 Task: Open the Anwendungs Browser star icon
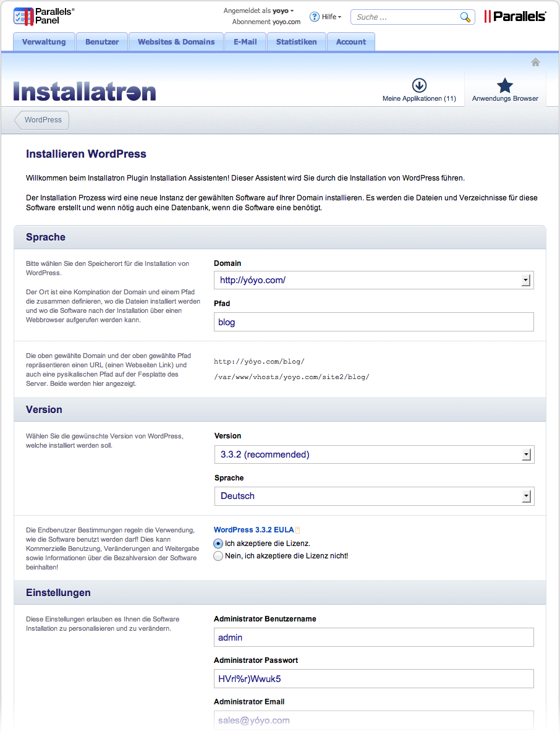pyautogui.click(x=505, y=85)
